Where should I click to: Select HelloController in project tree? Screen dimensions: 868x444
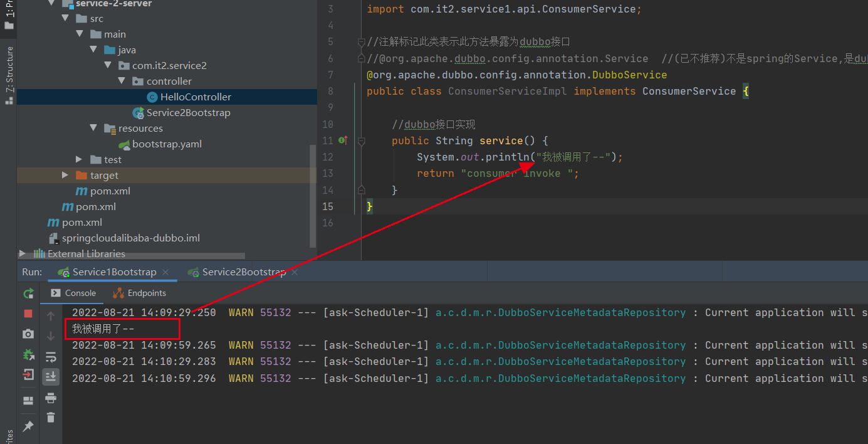pos(196,97)
